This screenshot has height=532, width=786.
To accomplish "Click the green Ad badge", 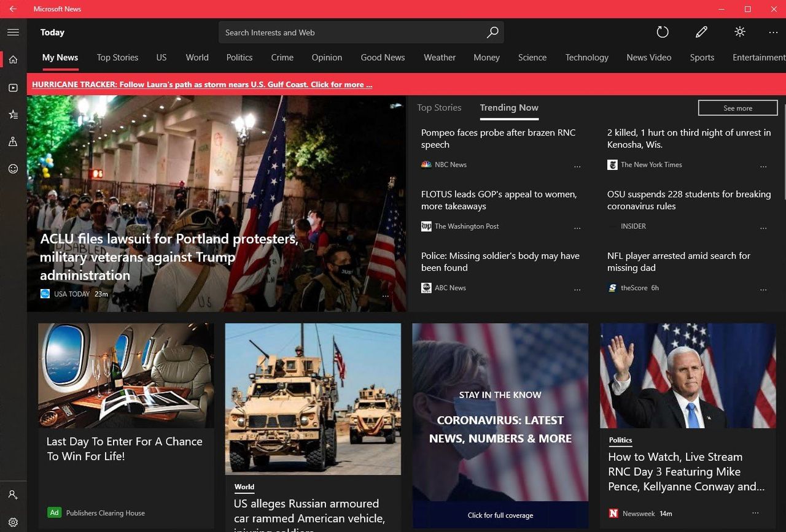I will click(55, 512).
